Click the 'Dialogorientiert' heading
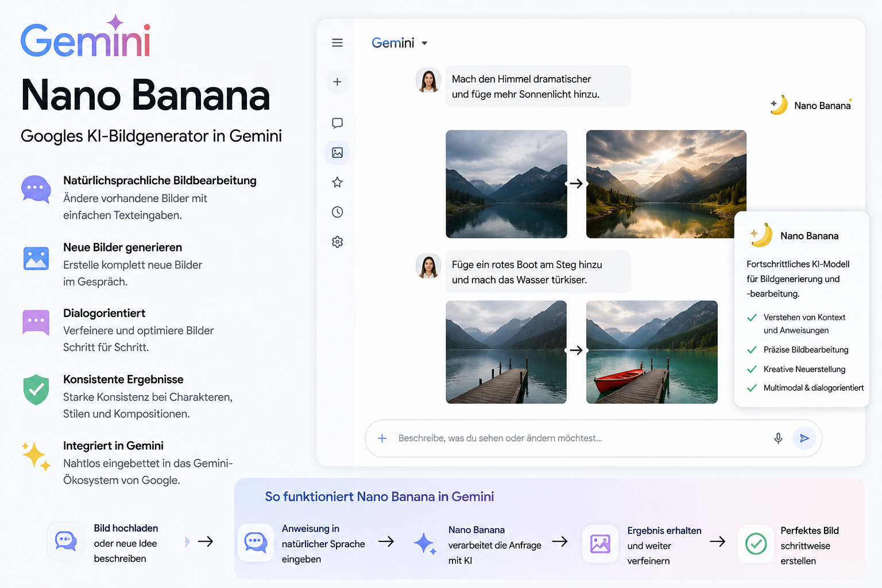This screenshot has width=882, height=588. click(104, 314)
